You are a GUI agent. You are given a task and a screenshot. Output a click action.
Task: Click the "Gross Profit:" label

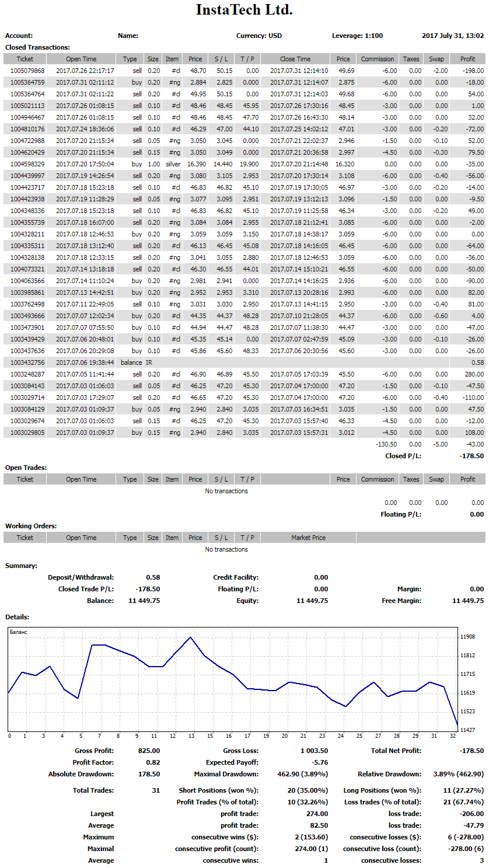click(x=95, y=751)
